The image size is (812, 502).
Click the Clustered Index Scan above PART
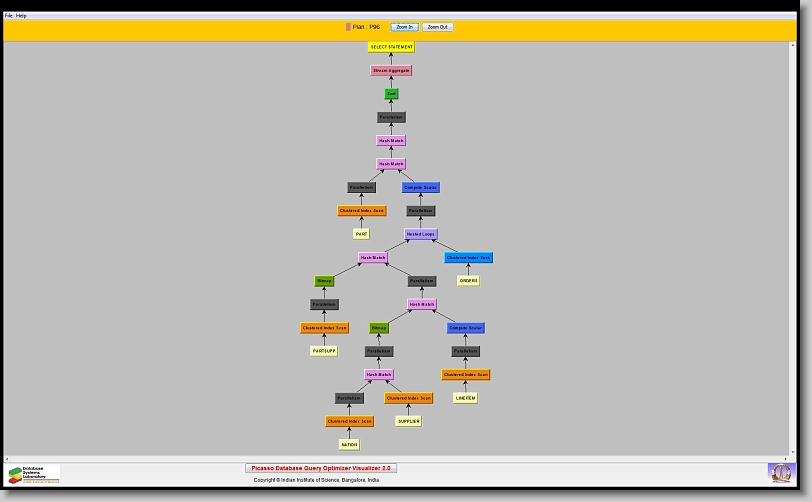[x=361, y=211]
